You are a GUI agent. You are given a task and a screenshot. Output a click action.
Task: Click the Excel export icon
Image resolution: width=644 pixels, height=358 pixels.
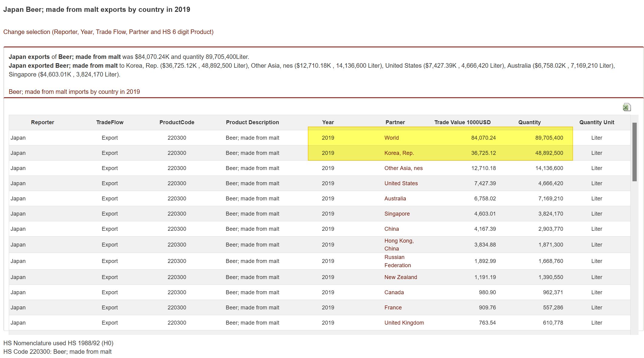tap(626, 107)
